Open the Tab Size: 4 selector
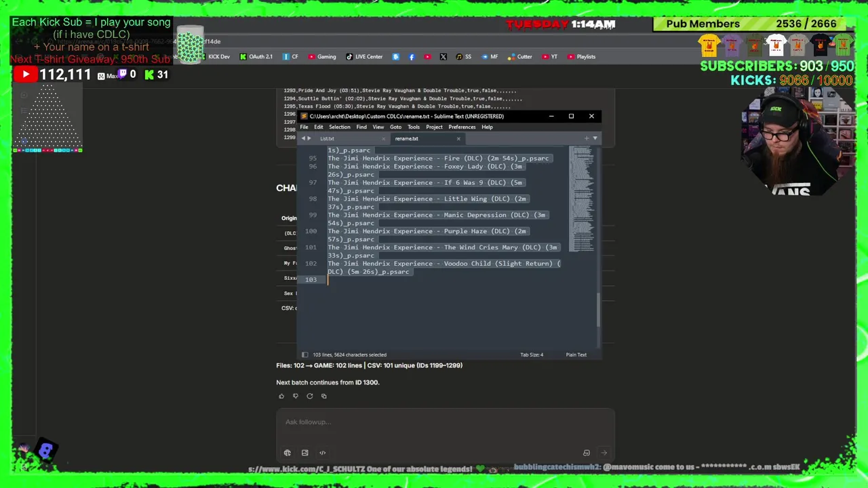This screenshot has width=868, height=488. click(532, 354)
